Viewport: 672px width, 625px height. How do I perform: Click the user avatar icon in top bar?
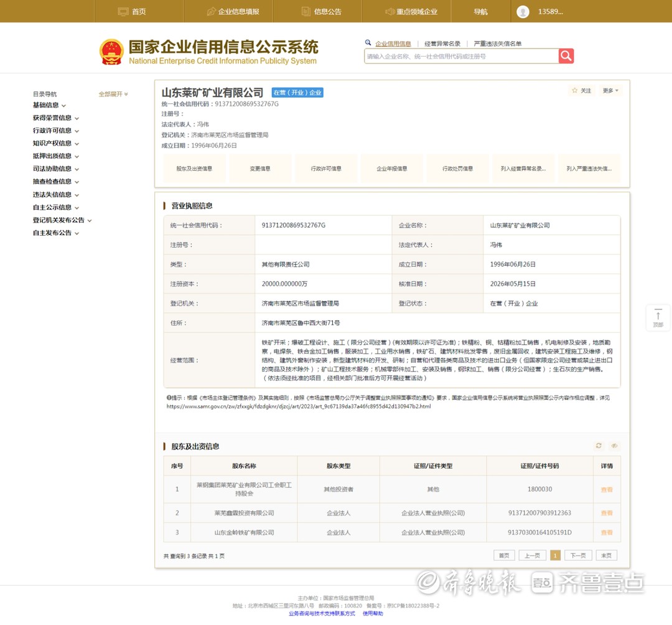click(x=523, y=12)
